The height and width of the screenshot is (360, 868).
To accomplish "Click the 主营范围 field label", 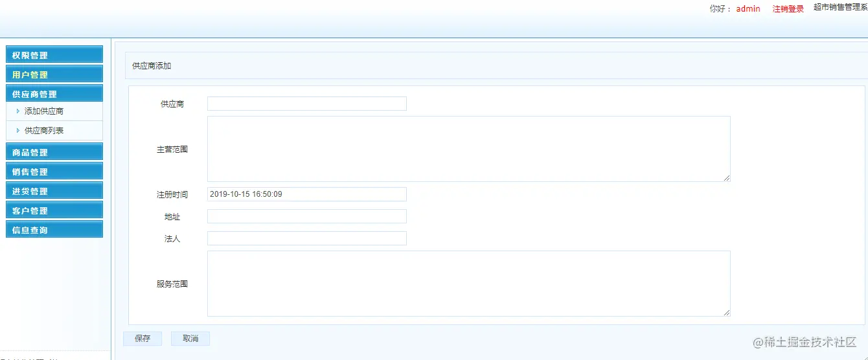I will tap(172, 150).
